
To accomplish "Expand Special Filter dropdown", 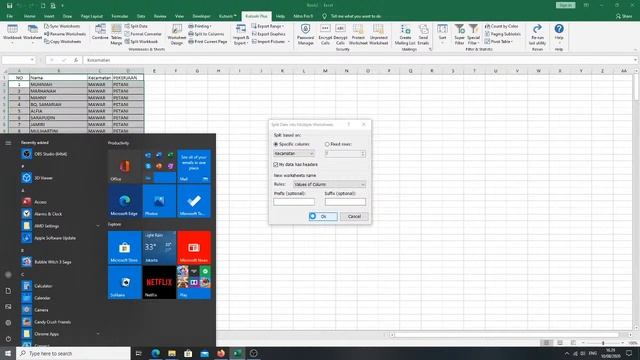I will click(473, 34).
